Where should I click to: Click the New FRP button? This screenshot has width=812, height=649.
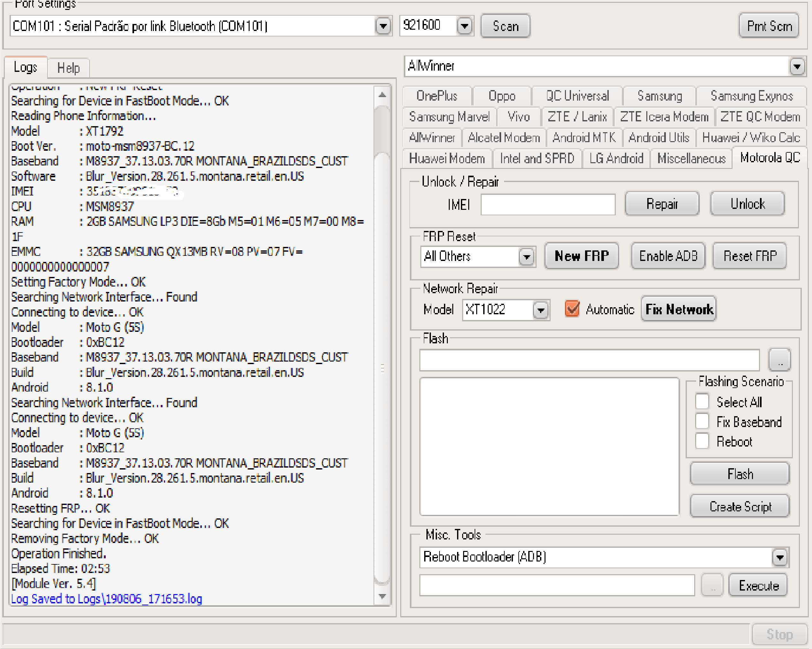[x=582, y=256]
